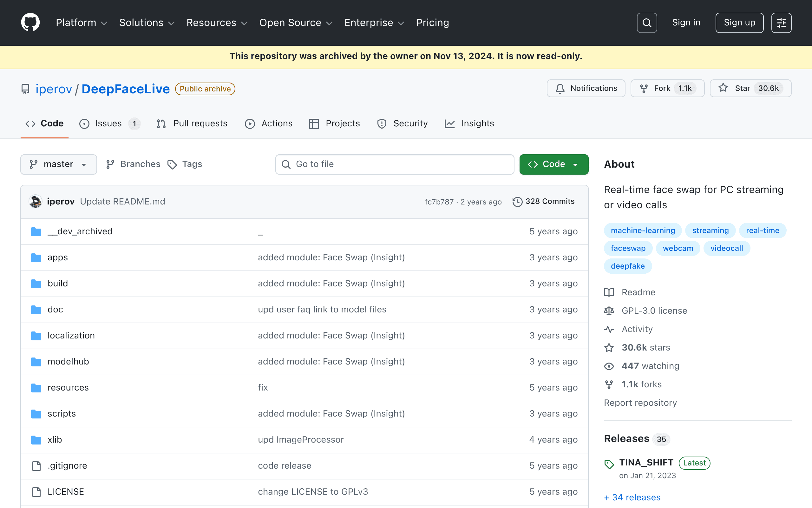
Task: Click the resources folder icon
Action: click(36, 388)
